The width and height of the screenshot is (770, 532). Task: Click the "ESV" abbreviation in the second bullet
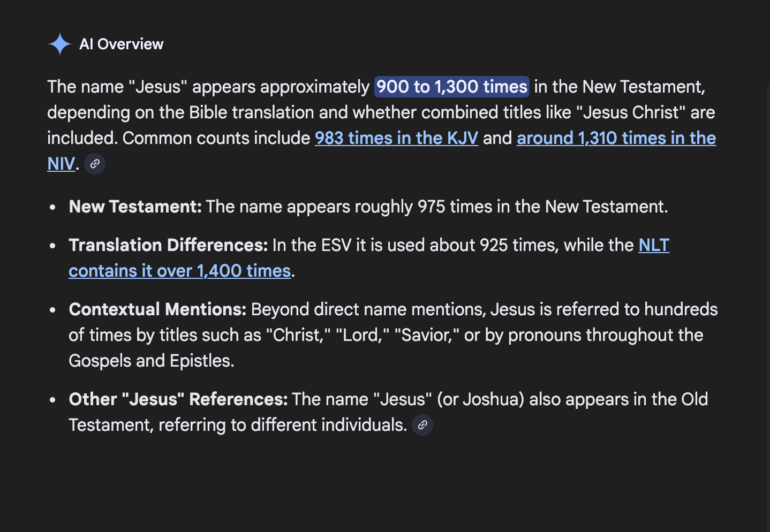coord(336,245)
